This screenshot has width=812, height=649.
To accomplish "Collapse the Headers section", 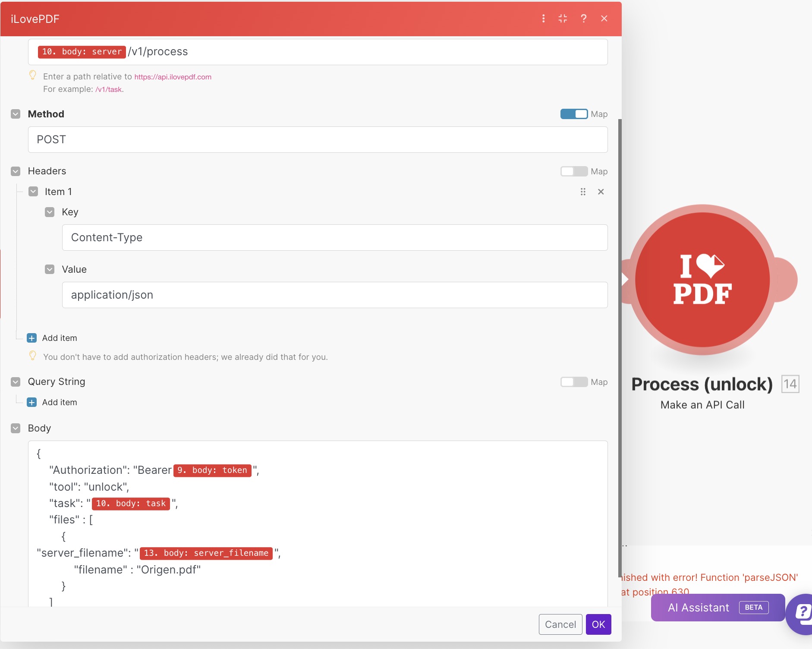I will click(x=16, y=171).
